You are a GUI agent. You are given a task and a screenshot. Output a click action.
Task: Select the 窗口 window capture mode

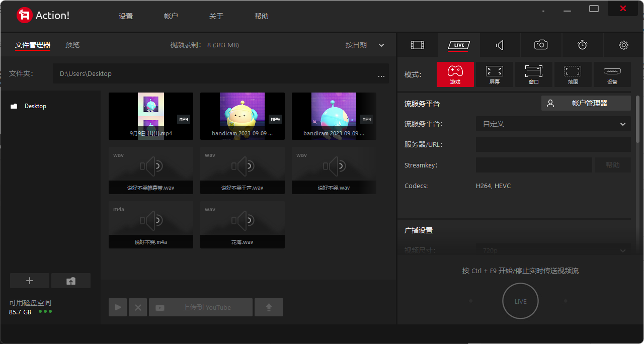coord(533,74)
